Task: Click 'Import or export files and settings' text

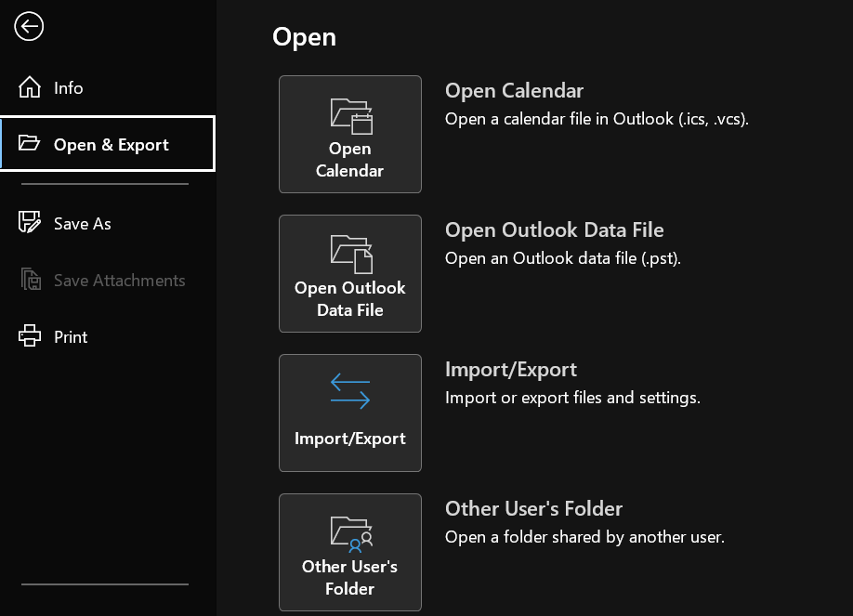Action: click(x=572, y=398)
